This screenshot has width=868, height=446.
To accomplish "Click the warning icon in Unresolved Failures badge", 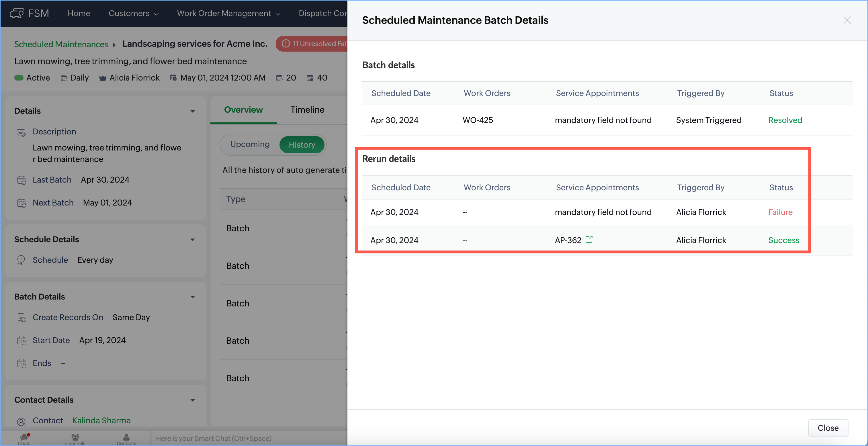I will click(x=286, y=44).
